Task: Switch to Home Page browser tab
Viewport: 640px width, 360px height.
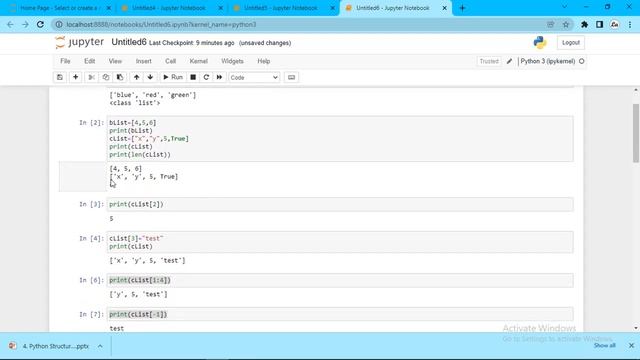Action: 59,8
